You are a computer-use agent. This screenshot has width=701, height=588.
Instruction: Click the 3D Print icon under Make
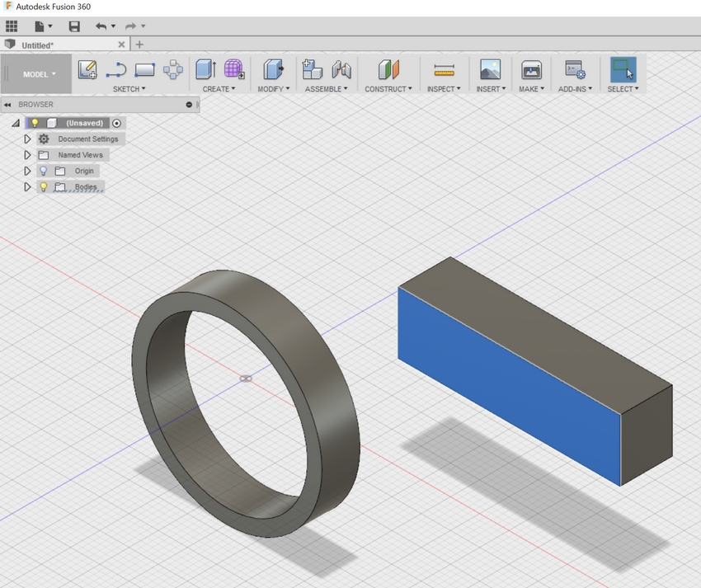[530, 70]
